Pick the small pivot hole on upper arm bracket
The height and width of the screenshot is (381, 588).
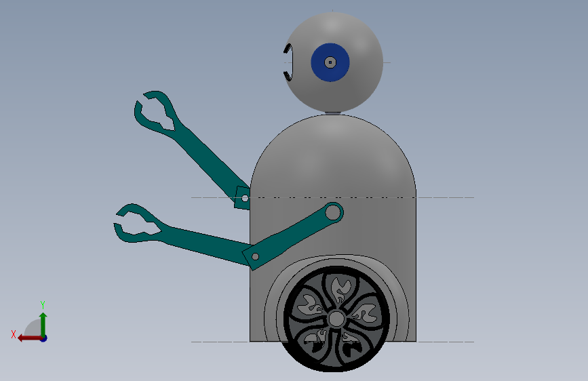tap(245, 198)
